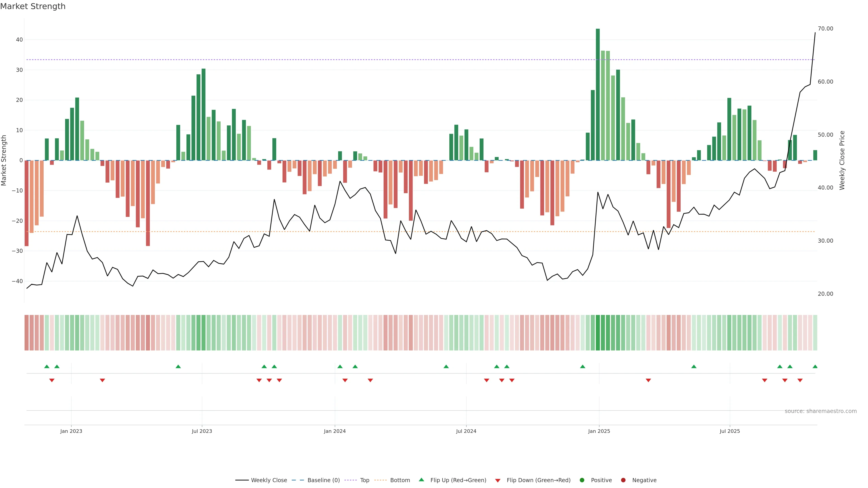Click the green Positive circle legend icon

tap(582, 480)
